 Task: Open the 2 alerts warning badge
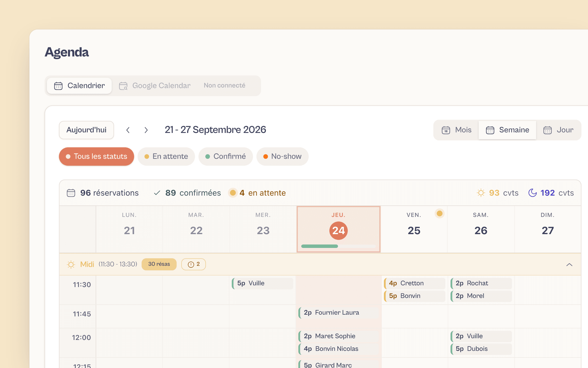pos(194,264)
